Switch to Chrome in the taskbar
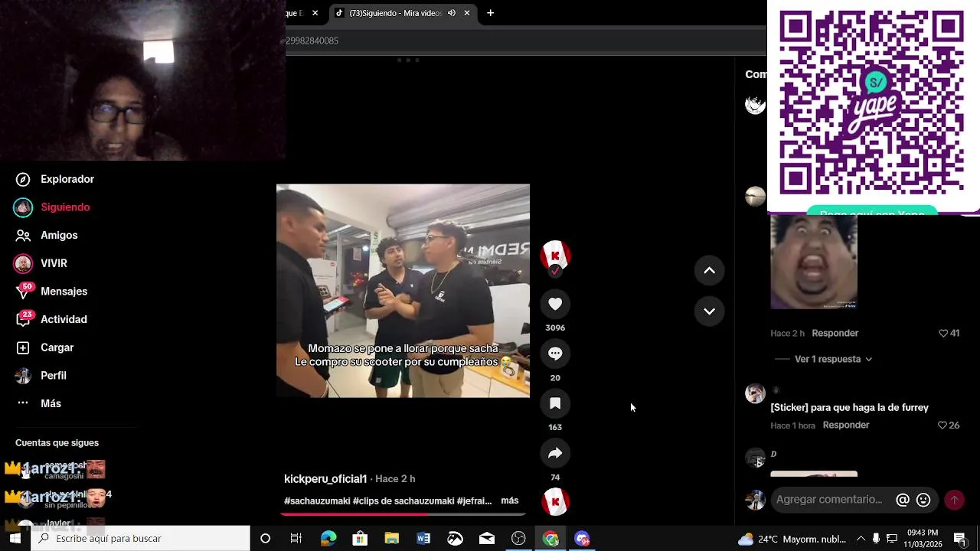This screenshot has width=980, height=551. (x=551, y=539)
